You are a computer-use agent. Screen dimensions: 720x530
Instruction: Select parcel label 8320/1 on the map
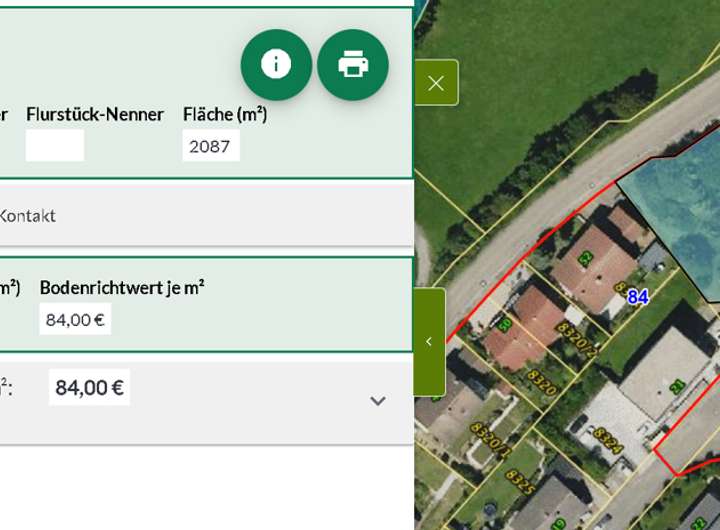(x=491, y=441)
